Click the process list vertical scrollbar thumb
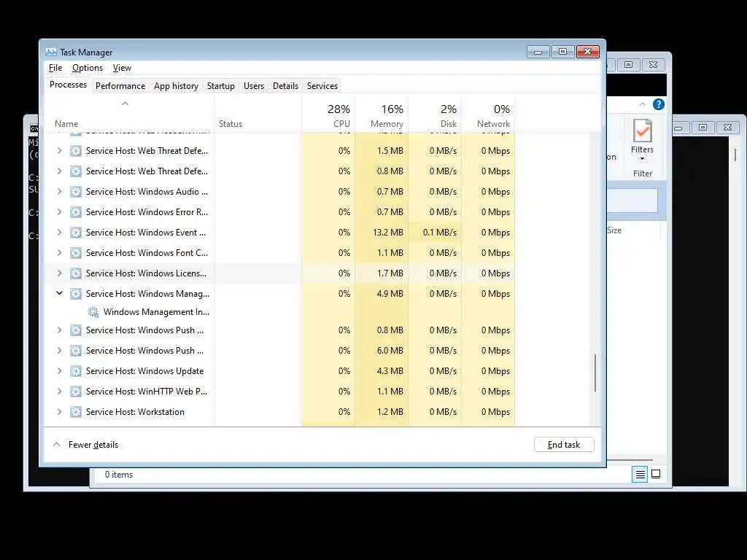The image size is (747, 560). [x=595, y=373]
